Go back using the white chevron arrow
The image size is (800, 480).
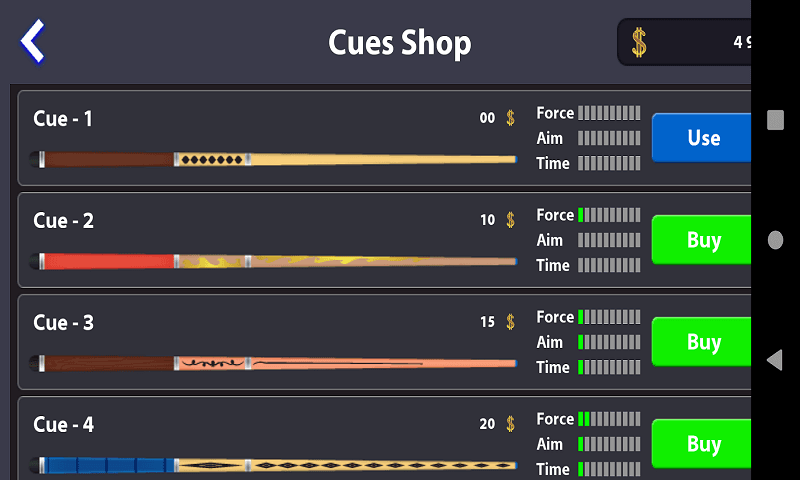click(33, 42)
